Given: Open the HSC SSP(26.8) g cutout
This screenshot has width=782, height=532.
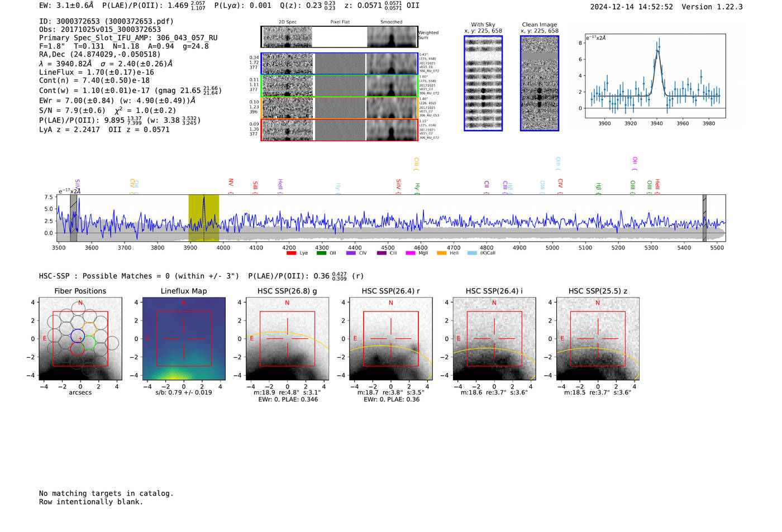Looking at the screenshot, I should pos(287,339).
